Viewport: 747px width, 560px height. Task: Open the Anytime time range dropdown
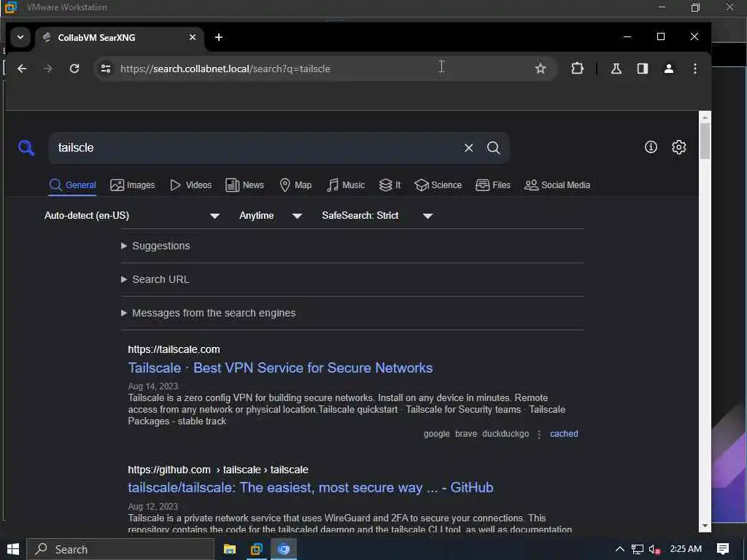(x=271, y=216)
